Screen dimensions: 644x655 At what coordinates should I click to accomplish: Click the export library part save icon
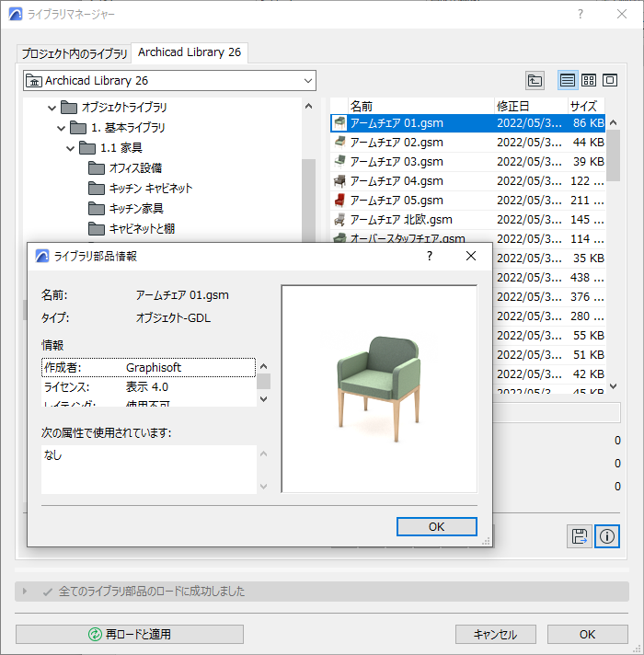pyautogui.click(x=580, y=536)
